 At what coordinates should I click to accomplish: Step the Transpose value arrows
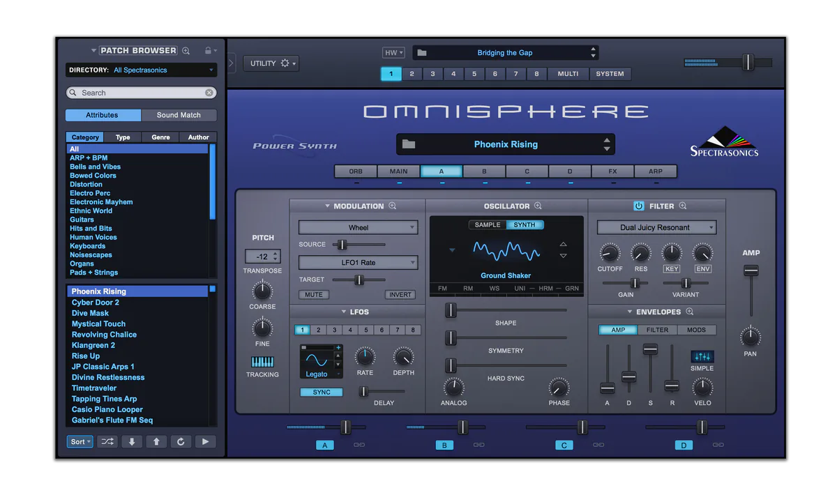(276, 257)
